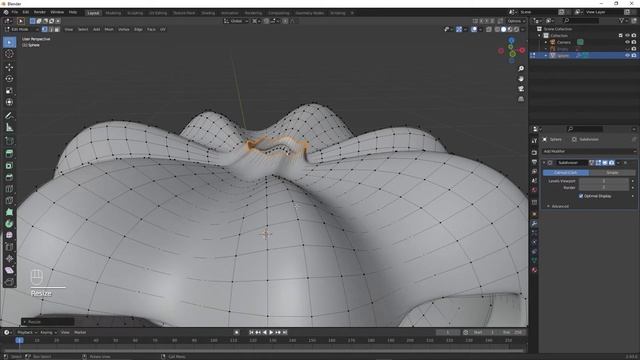
Task: Enable edge select mode
Action: pos(51,29)
